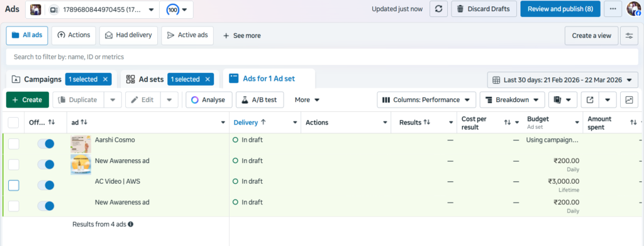Viewport: 644px width, 246px height.
Task: Click Create a view
Action: point(591,36)
